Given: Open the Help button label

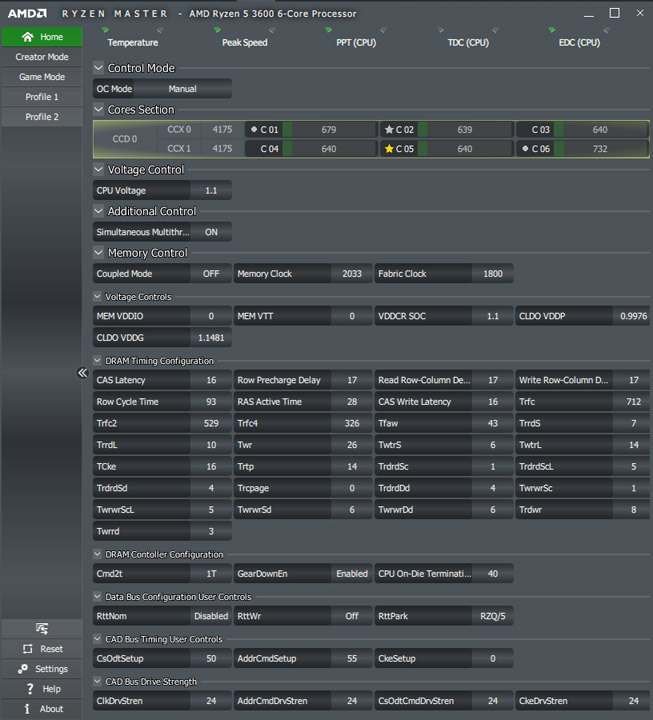Looking at the screenshot, I should (51, 689).
